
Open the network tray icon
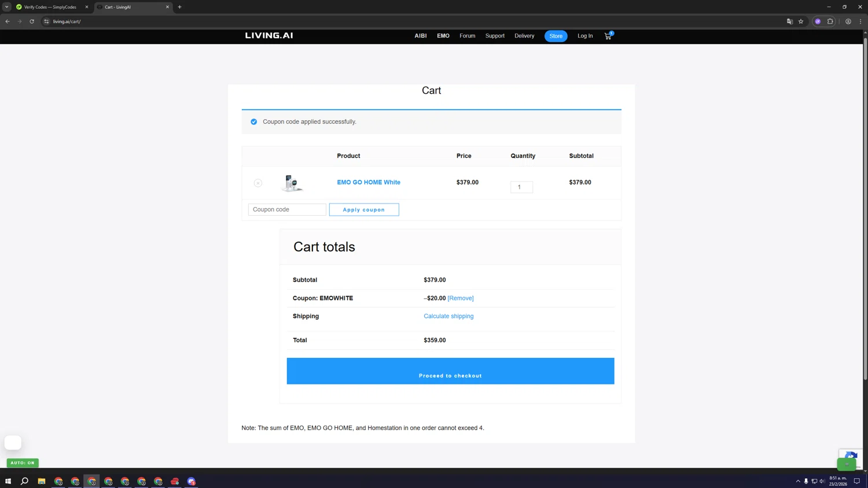pos(814,481)
